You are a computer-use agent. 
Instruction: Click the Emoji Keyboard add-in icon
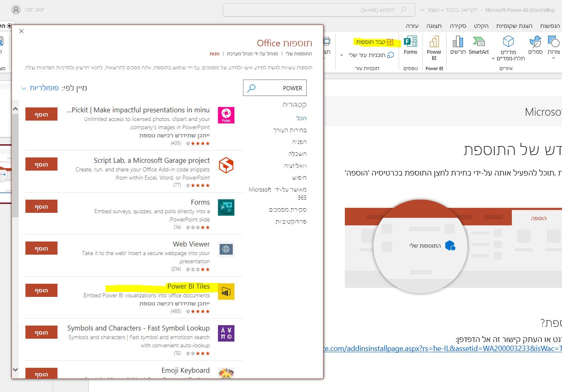(x=226, y=374)
